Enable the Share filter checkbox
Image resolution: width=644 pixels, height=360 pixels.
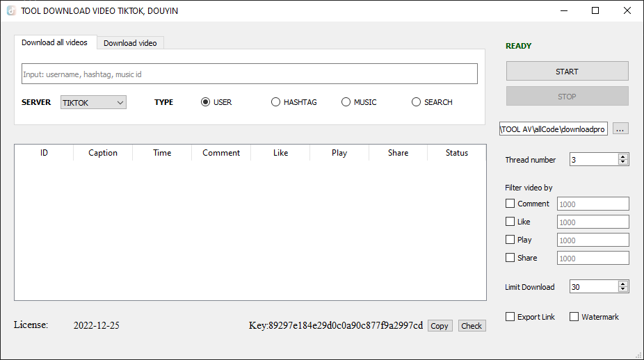[510, 258]
